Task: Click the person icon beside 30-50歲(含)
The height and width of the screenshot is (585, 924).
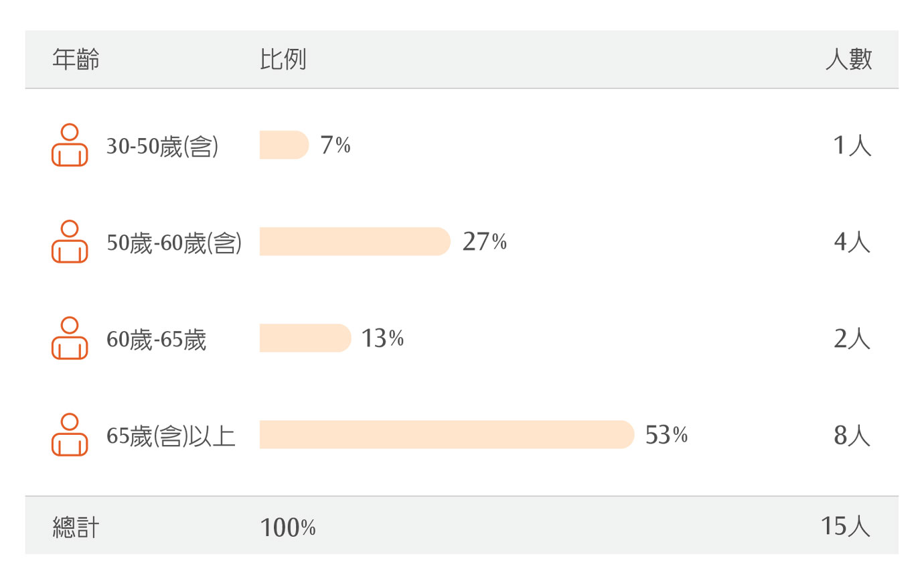Action: pyautogui.click(x=70, y=145)
